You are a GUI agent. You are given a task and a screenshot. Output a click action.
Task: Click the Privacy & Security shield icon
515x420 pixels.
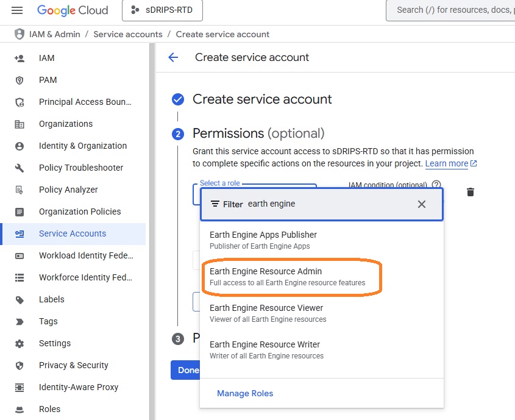20,366
